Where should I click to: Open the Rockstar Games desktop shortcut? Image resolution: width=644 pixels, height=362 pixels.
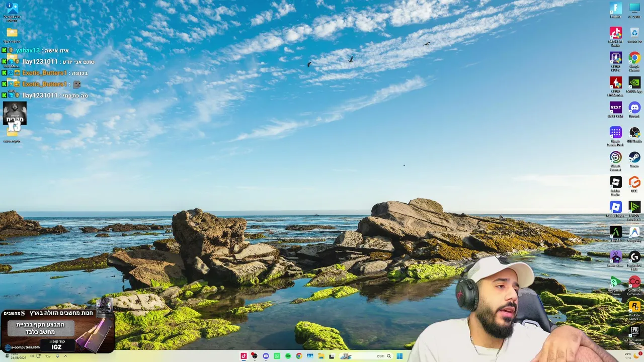(634, 309)
